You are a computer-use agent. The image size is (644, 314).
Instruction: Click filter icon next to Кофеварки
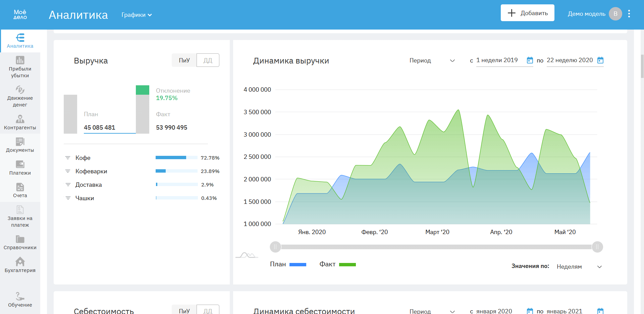68,171
